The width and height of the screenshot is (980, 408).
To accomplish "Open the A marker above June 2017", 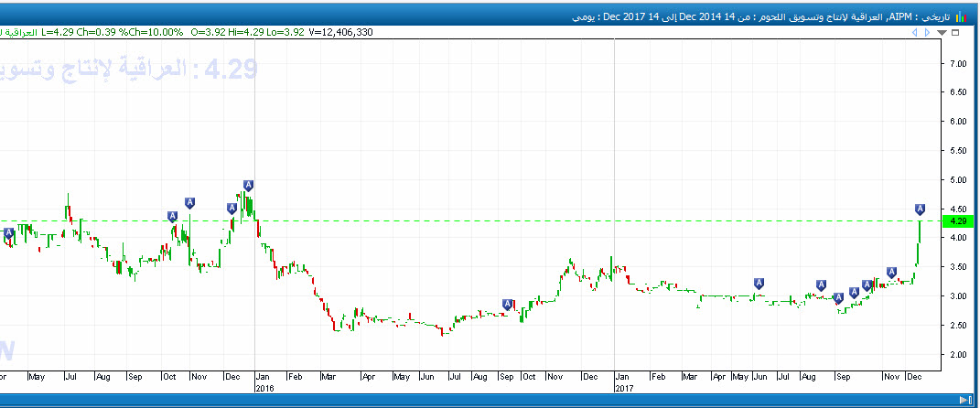I will [759, 283].
